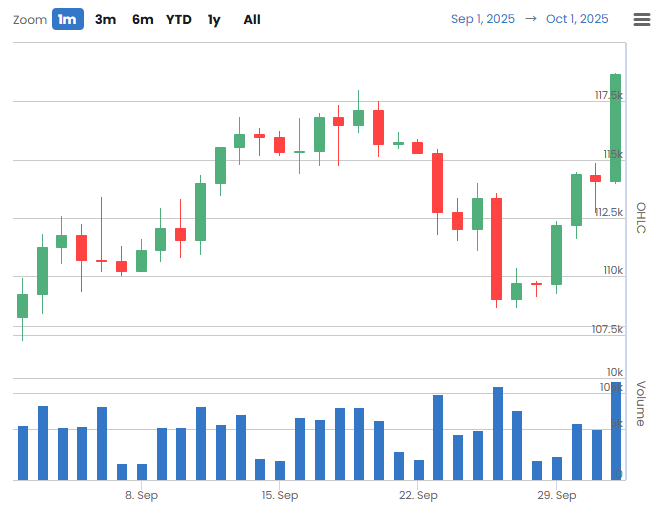659x508 pixels.
Task: Click the 29. Sep x-axis label
Action: click(556, 495)
